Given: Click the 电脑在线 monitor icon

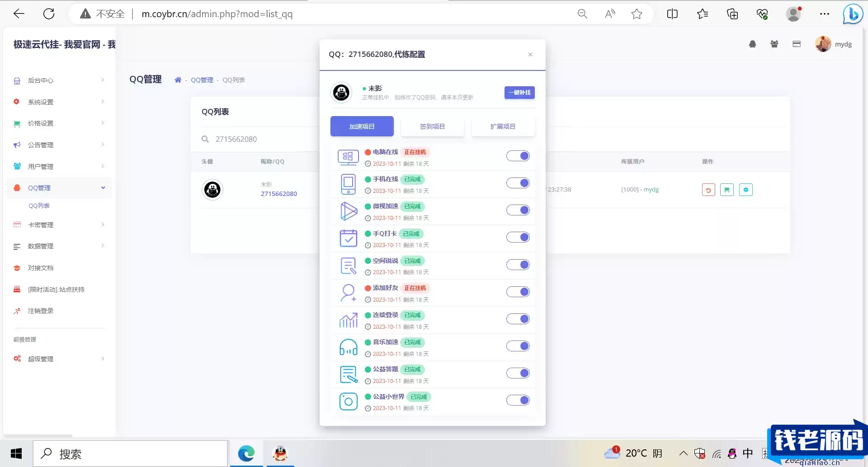Looking at the screenshot, I should point(348,158).
